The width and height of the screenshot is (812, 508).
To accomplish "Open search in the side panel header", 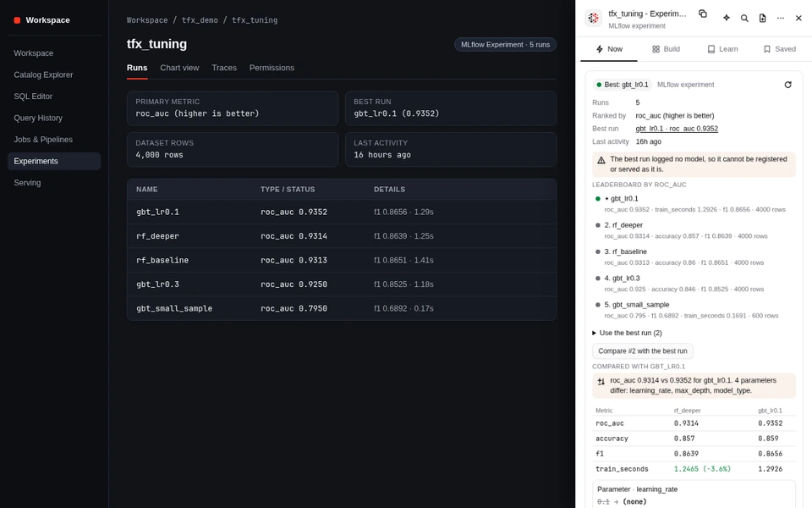I will [744, 18].
